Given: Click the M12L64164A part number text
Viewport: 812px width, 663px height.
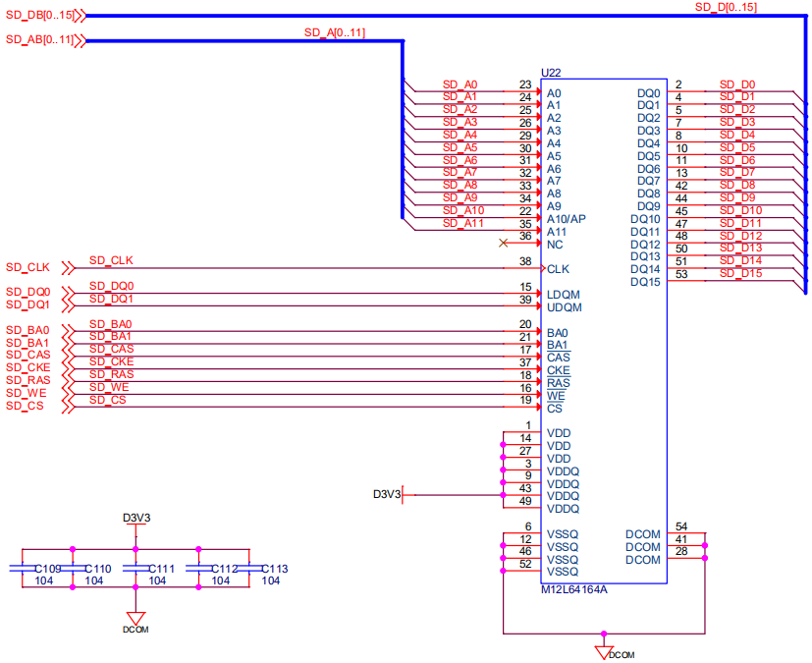Looking at the screenshot, I should 574,590.
